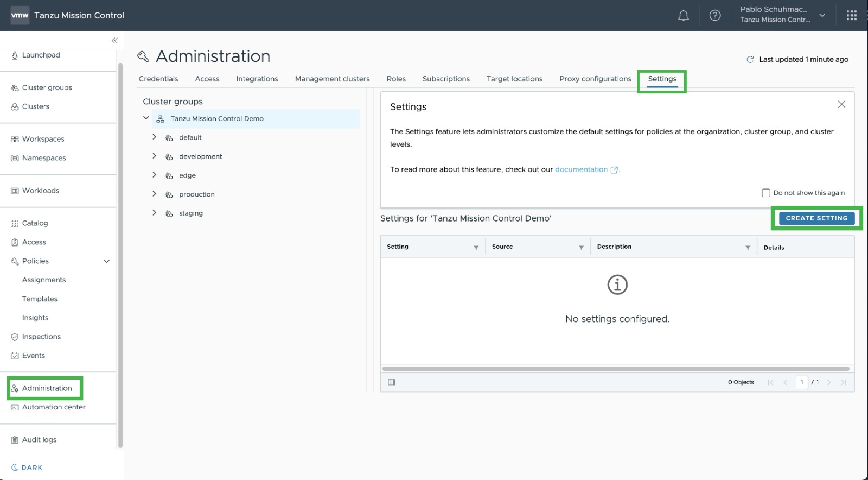Click the Details column header
Image resolution: width=868 pixels, height=480 pixels.
[774, 248]
